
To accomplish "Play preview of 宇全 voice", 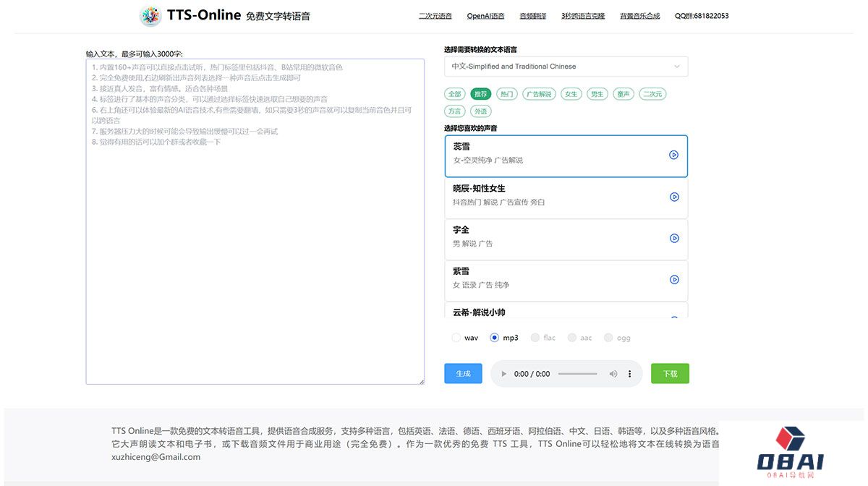I will (674, 238).
